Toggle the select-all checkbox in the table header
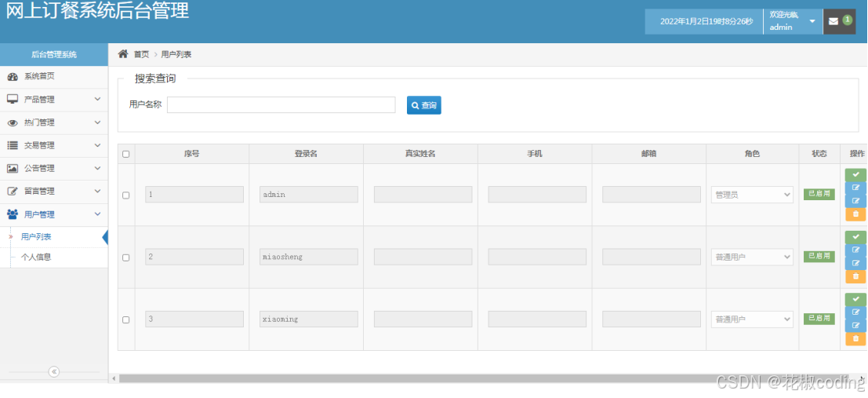Screen dimensions: 868x398 (125, 154)
